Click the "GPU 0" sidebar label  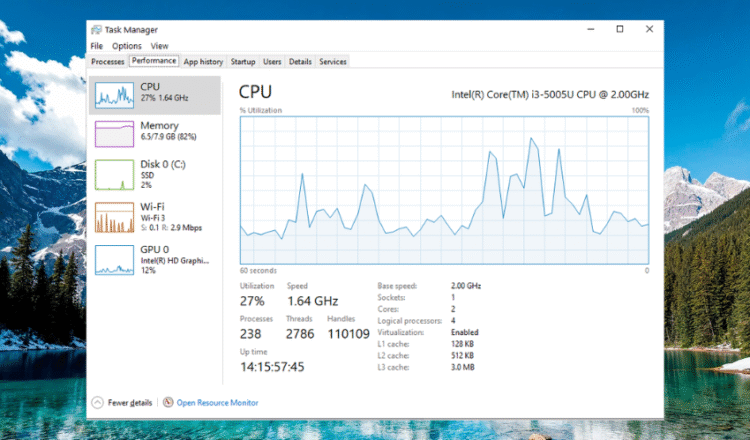154,249
